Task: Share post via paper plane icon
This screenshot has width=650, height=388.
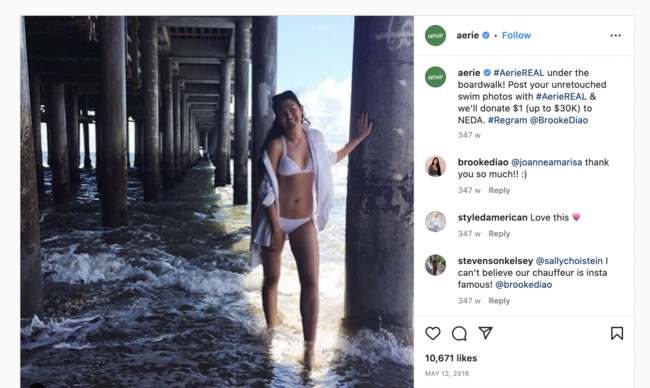Action: (x=485, y=333)
